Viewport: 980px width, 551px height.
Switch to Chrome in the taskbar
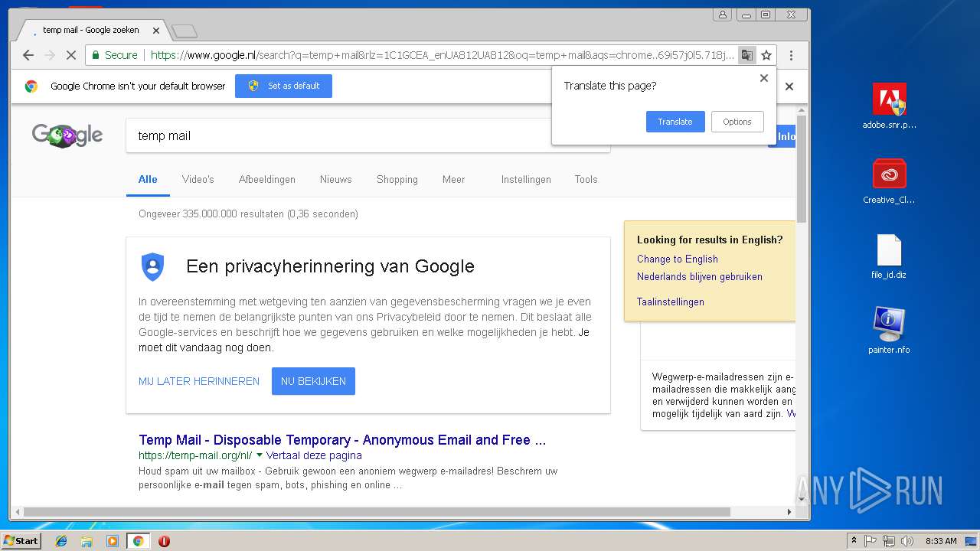point(138,541)
